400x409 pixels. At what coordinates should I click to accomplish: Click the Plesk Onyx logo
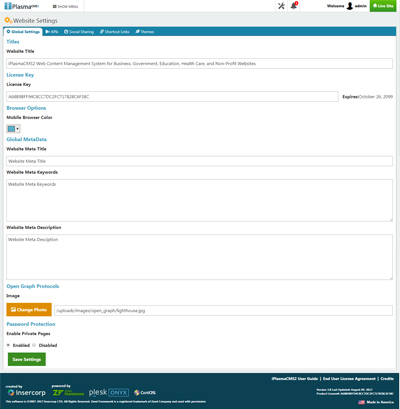[109, 393]
